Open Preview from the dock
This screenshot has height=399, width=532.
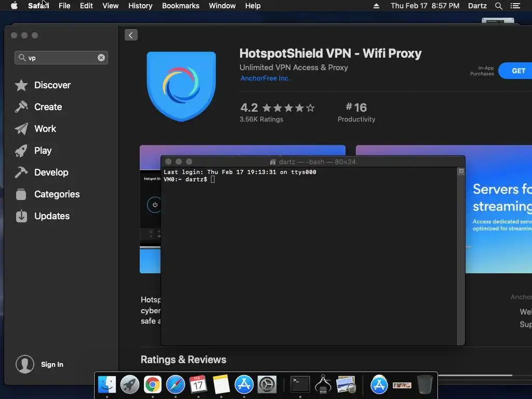click(x=345, y=385)
